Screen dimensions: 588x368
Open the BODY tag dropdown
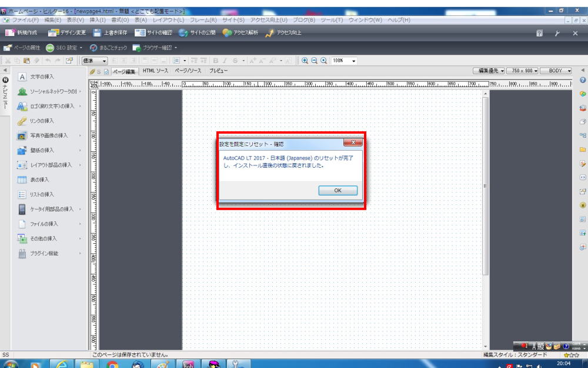pos(556,71)
